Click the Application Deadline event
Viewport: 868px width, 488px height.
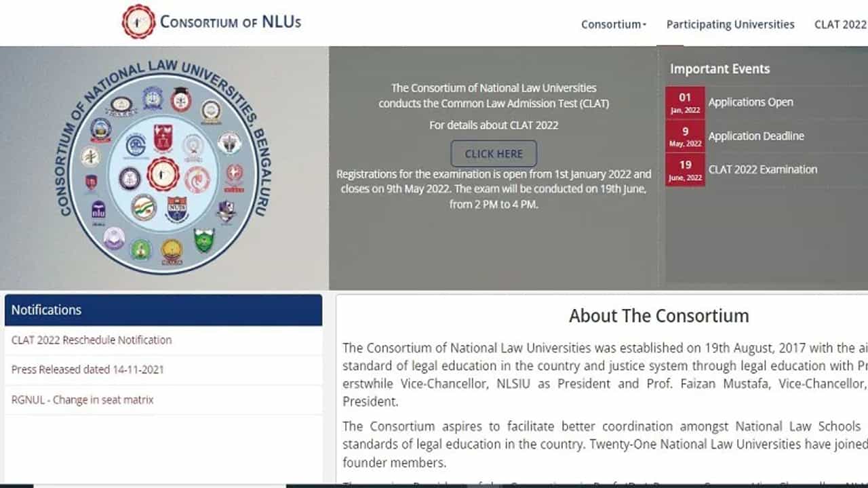756,136
